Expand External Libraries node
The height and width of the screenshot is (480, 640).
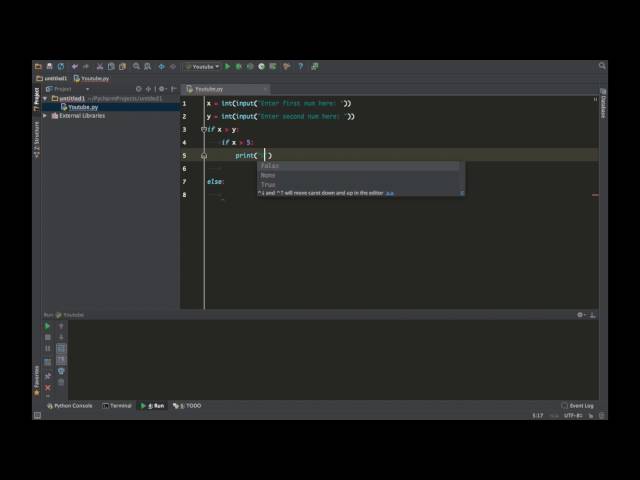[x=45, y=116]
